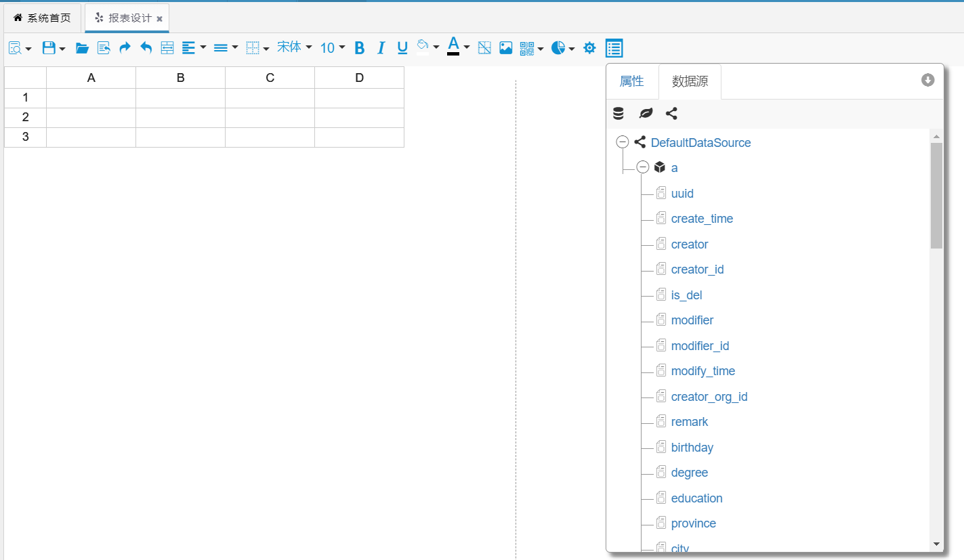The image size is (964, 560).
Task: Toggle the property panel list icon
Action: [x=614, y=48]
